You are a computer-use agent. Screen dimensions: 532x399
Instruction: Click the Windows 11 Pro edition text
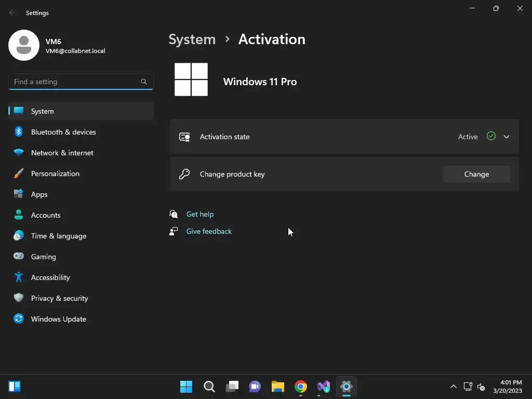[260, 82]
